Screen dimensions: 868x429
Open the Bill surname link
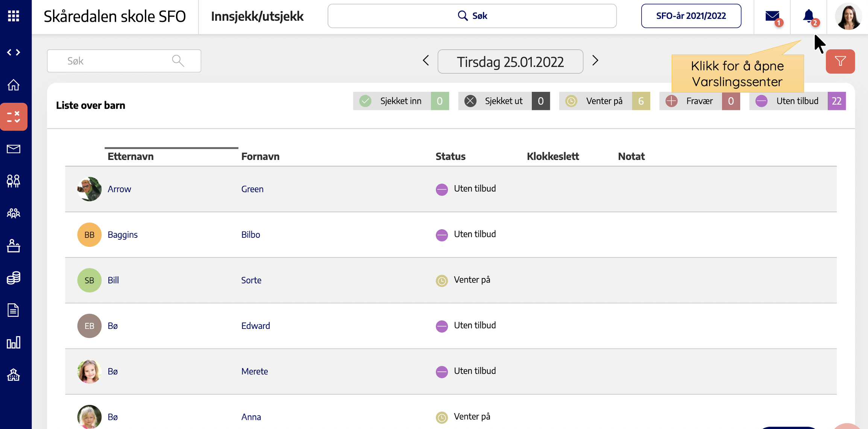[113, 280]
